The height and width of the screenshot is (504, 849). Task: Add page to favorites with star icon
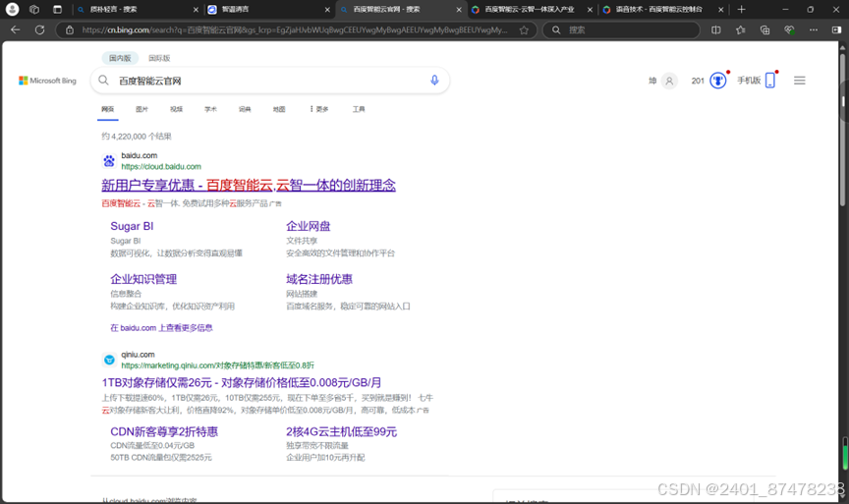(x=524, y=30)
